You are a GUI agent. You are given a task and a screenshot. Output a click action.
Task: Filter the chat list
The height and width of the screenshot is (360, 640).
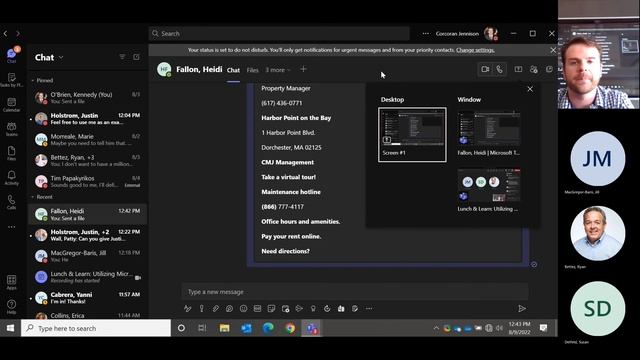122,57
